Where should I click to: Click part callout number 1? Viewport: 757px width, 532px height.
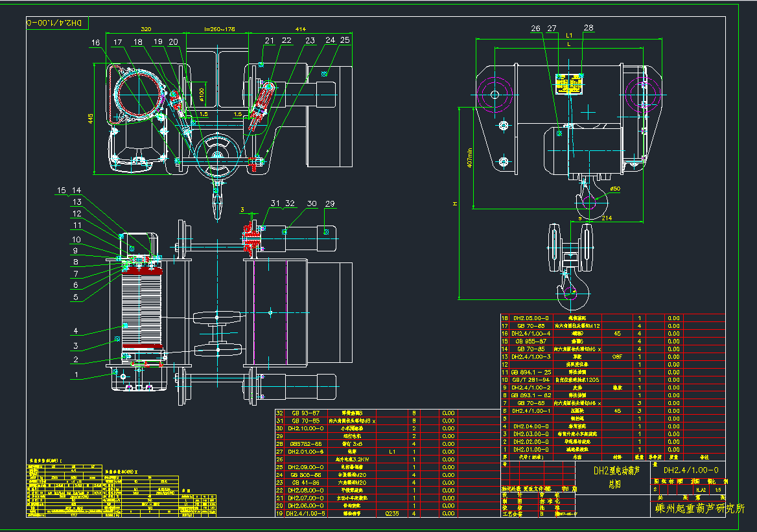76,374
